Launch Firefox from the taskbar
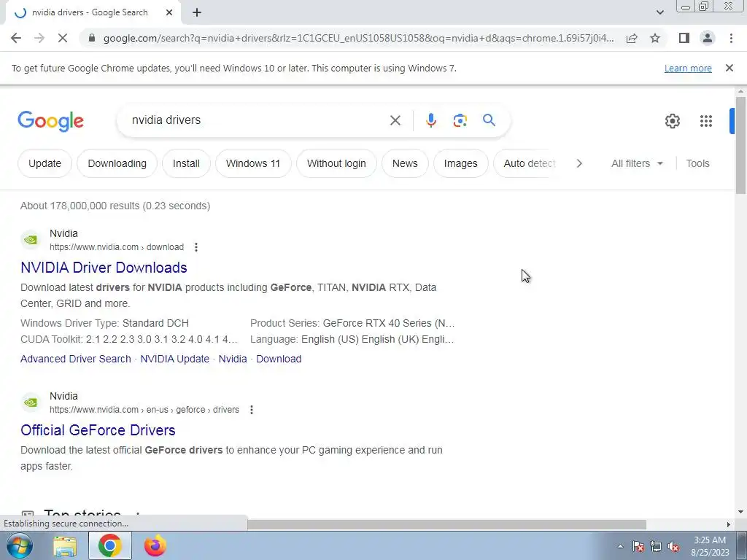Image resolution: width=747 pixels, height=560 pixels. [155, 546]
